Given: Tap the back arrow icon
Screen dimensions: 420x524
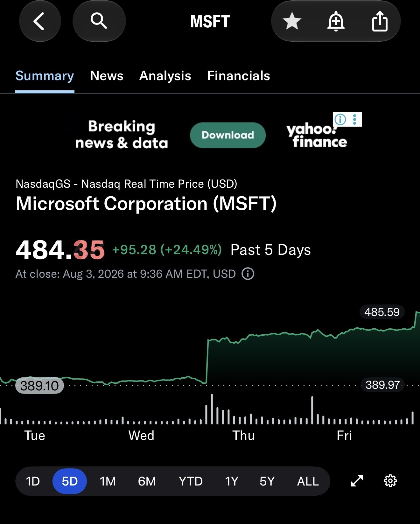Looking at the screenshot, I should pyautogui.click(x=39, y=21).
